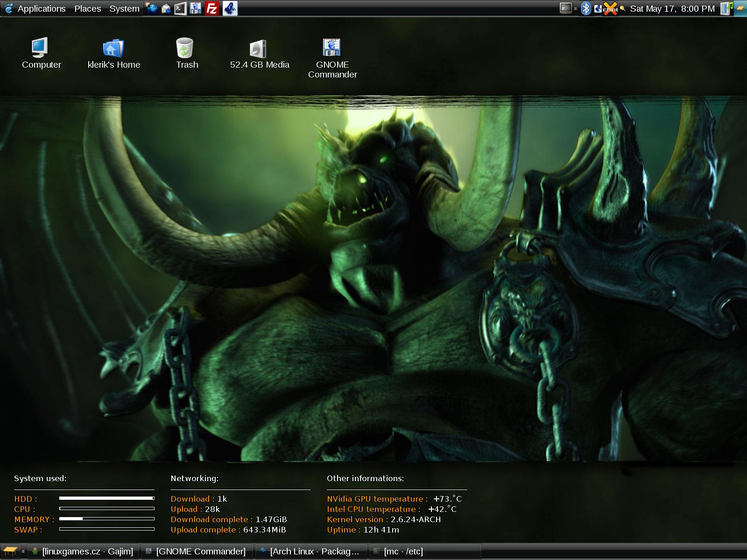Launch the web browser globe icon in the panel
Screen dimensions: 747x560
(x=151, y=8)
